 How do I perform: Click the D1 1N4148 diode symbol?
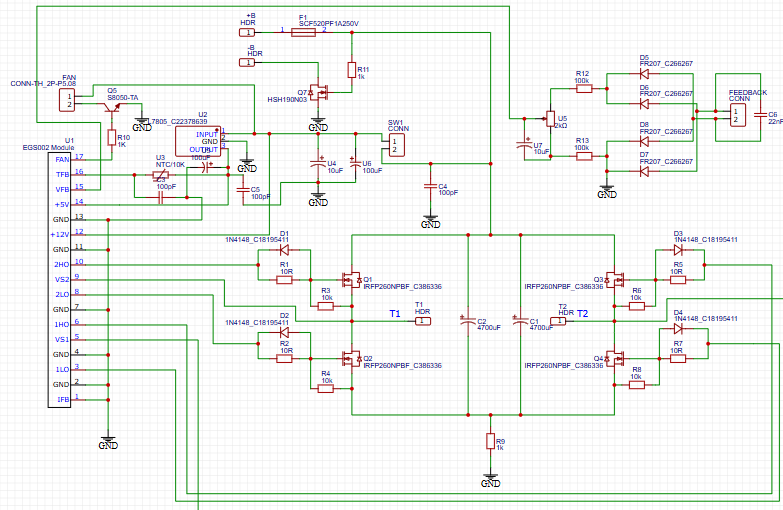coord(284,250)
